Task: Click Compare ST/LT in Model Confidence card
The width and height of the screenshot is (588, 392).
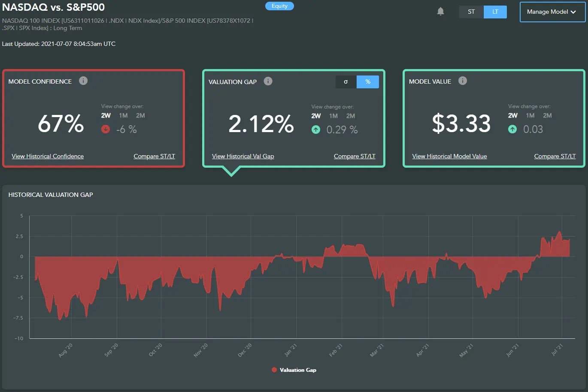Action: [x=155, y=156]
